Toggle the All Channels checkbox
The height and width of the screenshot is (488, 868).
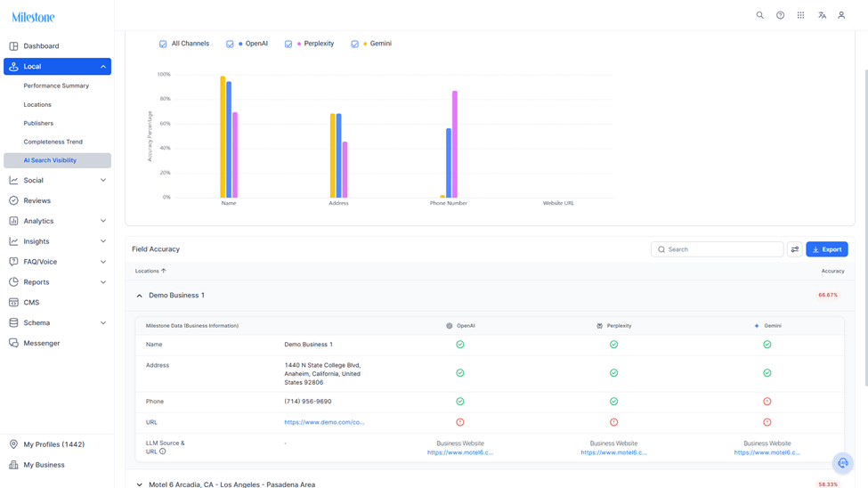coord(163,44)
